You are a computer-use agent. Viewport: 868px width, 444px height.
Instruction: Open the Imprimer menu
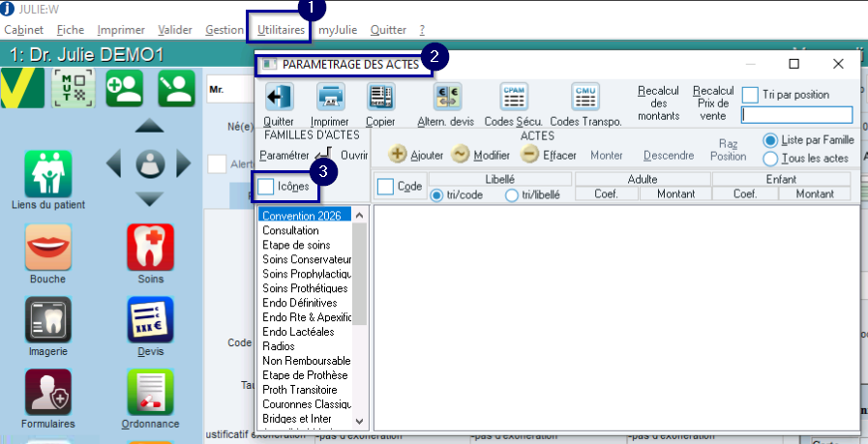tap(121, 30)
